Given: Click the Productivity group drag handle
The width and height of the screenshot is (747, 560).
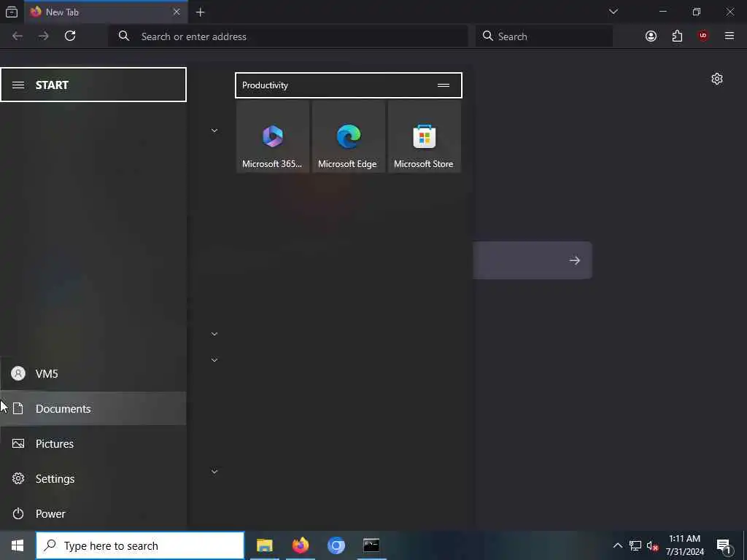Looking at the screenshot, I should [x=444, y=85].
